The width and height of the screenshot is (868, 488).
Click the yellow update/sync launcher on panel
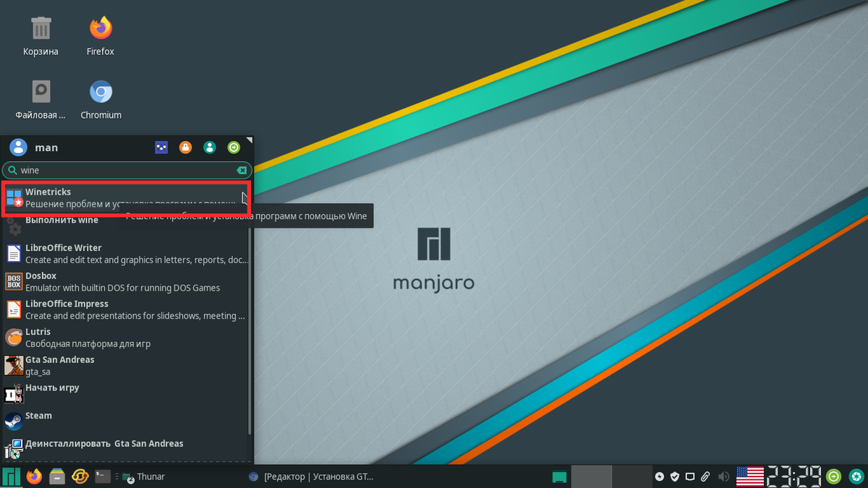pyautogui.click(x=80, y=476)
